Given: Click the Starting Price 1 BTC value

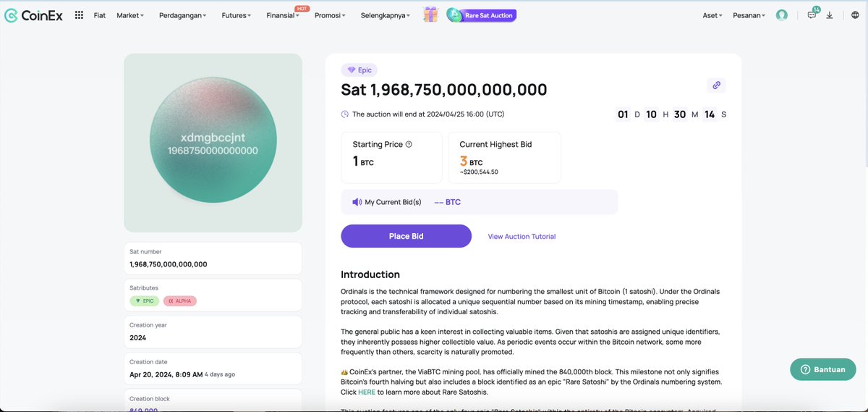Looking at the screenshot, I should click(x=363, y=161).
